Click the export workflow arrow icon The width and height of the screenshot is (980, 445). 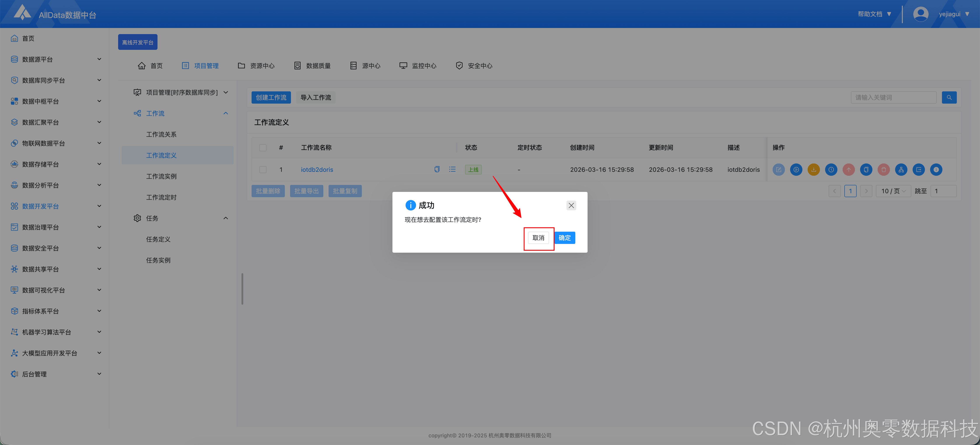pyautogui.click(x=918, y=169)
